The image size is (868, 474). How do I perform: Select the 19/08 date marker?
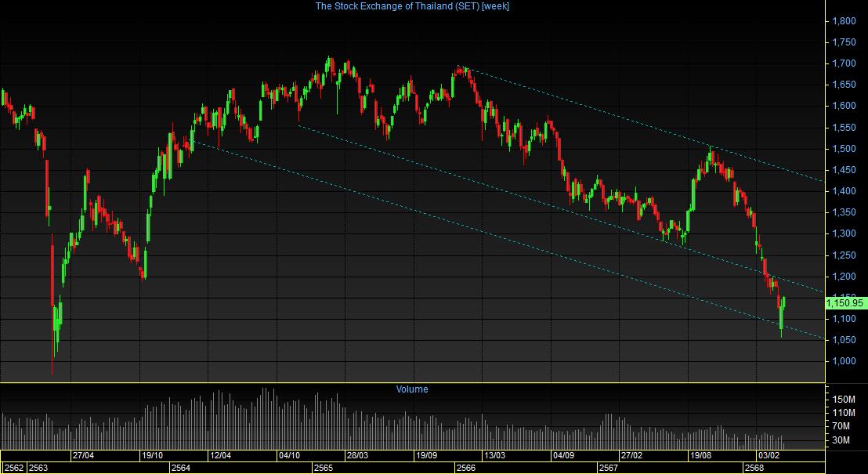click(700, 456)
